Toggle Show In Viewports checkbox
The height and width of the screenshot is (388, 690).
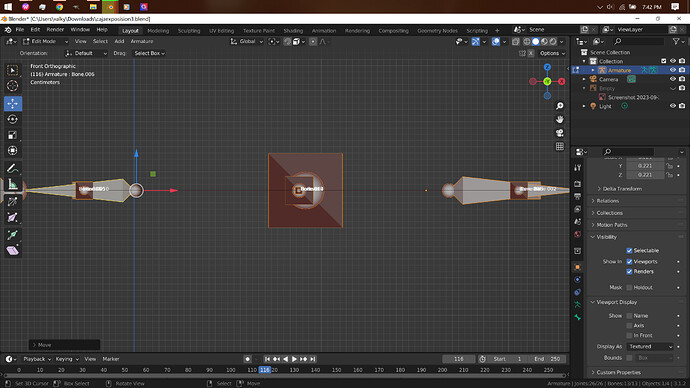pos(629,261)
